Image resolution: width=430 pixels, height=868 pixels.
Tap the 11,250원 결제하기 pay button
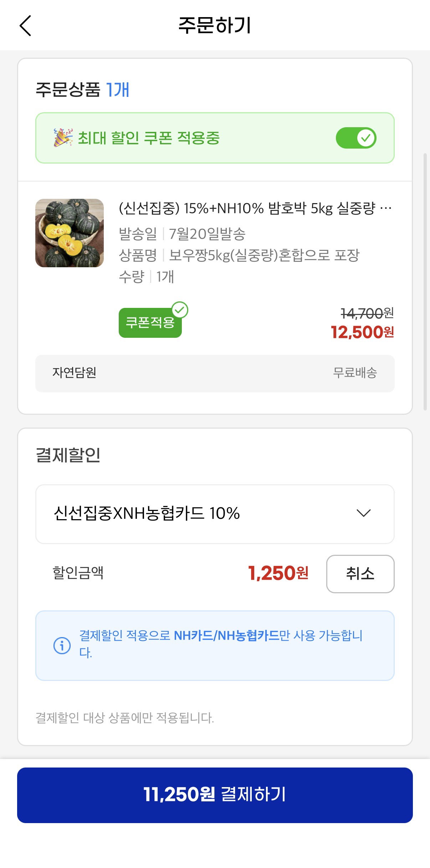215,795
